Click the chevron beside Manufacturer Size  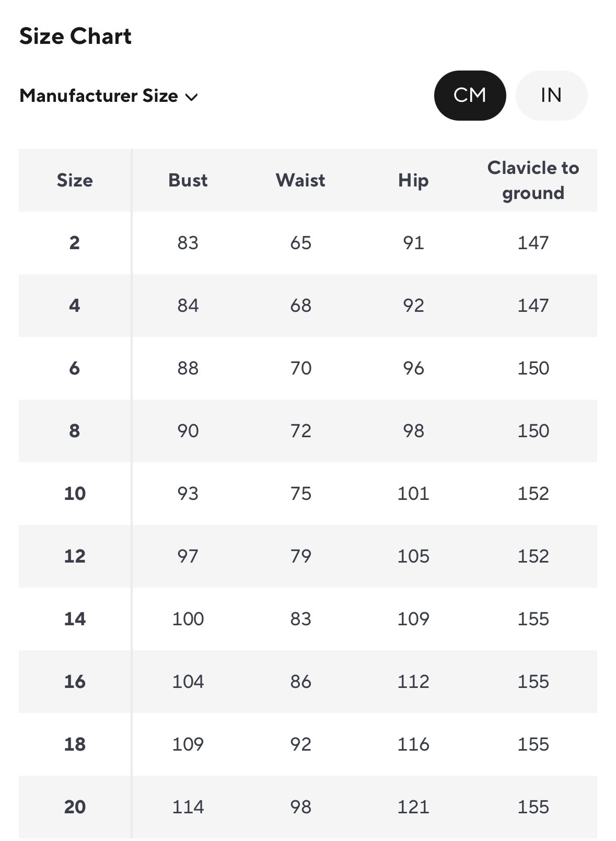coord(192,97)
